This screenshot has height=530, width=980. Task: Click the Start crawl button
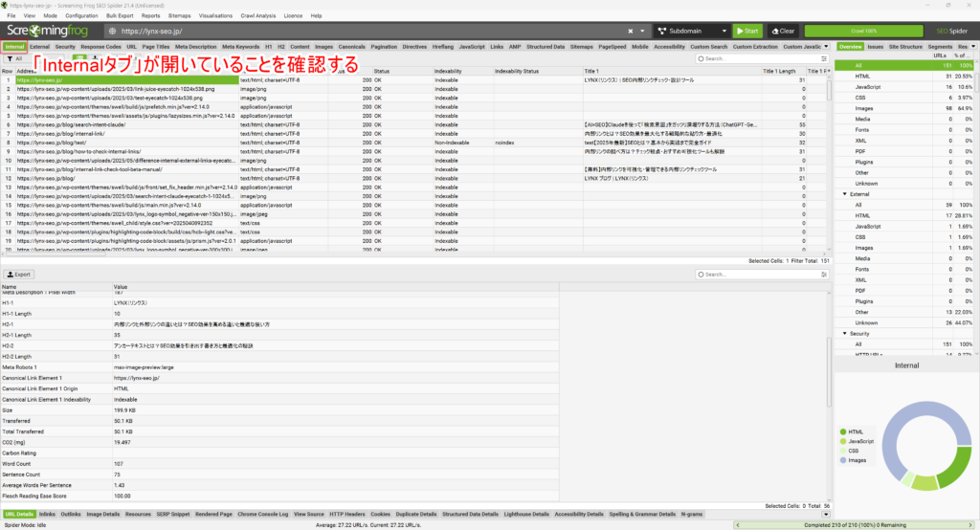pyautogui.click(x=746, y=31)
